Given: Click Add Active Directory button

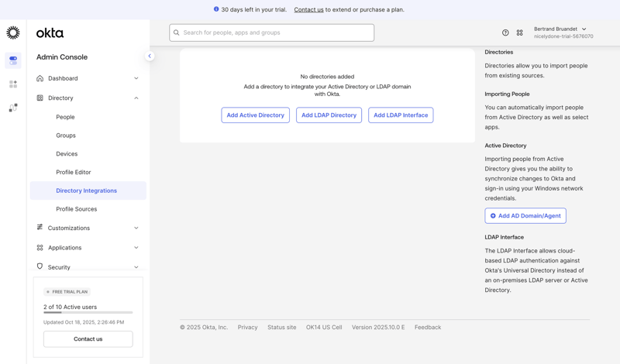Looking at the screenshot, I should point(256,115).
